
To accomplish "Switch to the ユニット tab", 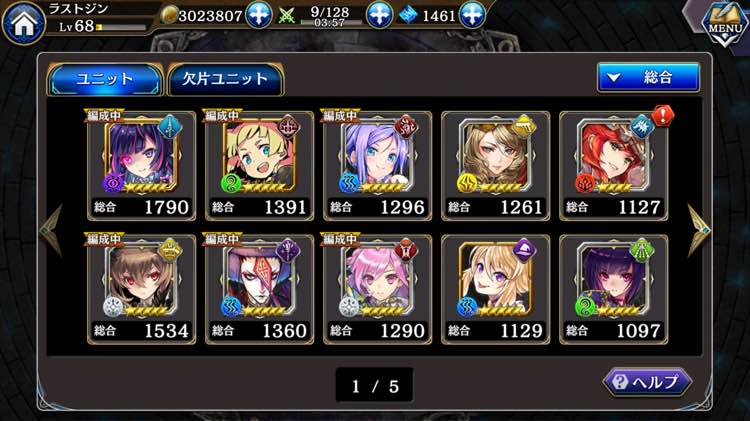I will click(105, 79).
